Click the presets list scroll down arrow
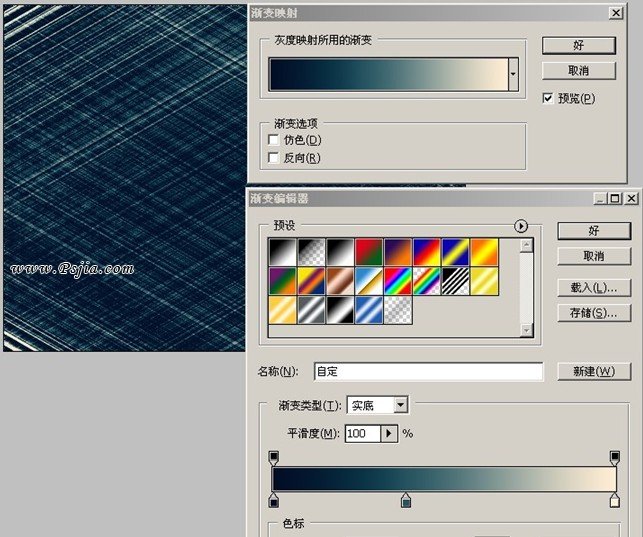The width and height of the screenshot is (643, 537). 527,330
